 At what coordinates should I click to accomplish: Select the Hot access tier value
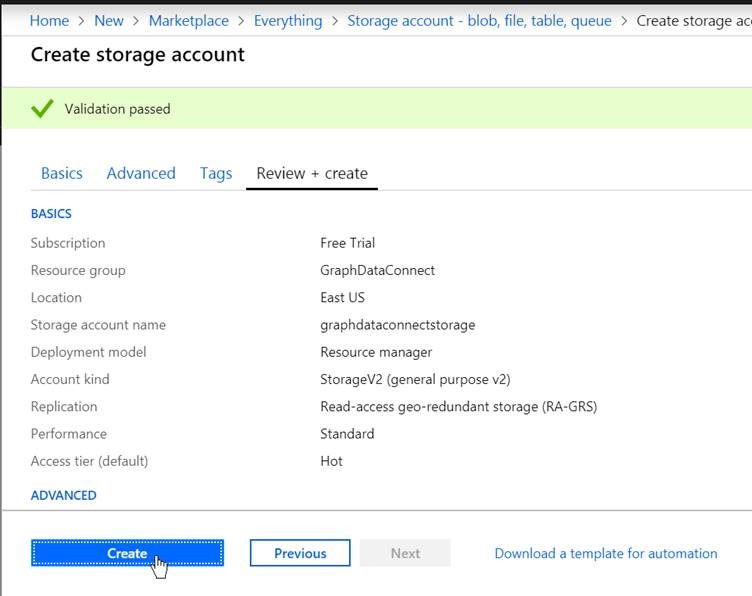[331, 461]
